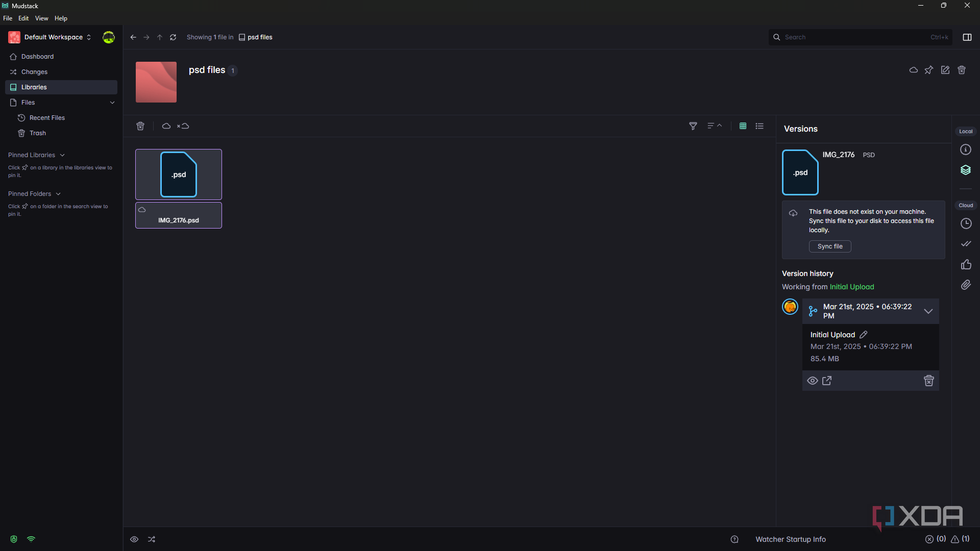
Task: Open Initial Upload version externally
Action: click(x=827, y=381)
